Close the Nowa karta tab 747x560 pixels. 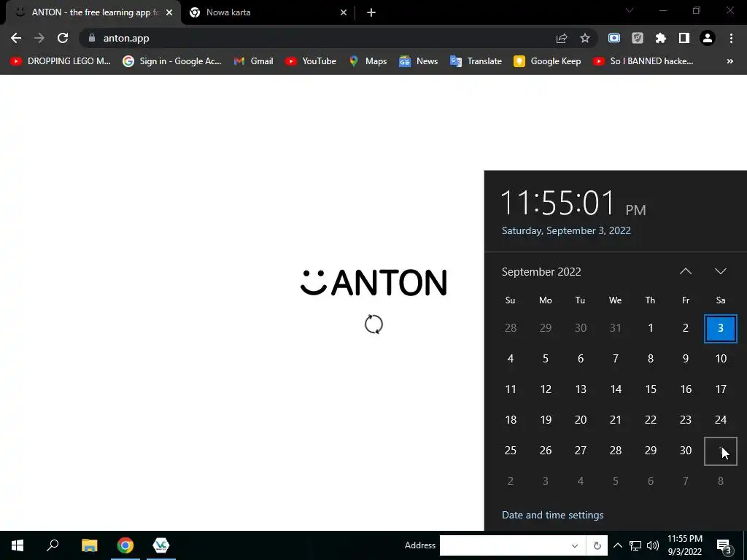click(344, 12)
